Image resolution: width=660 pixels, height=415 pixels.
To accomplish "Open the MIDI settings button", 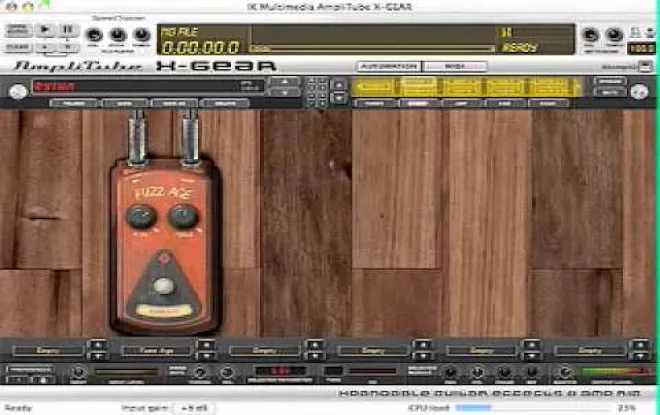I will point(455,67).
